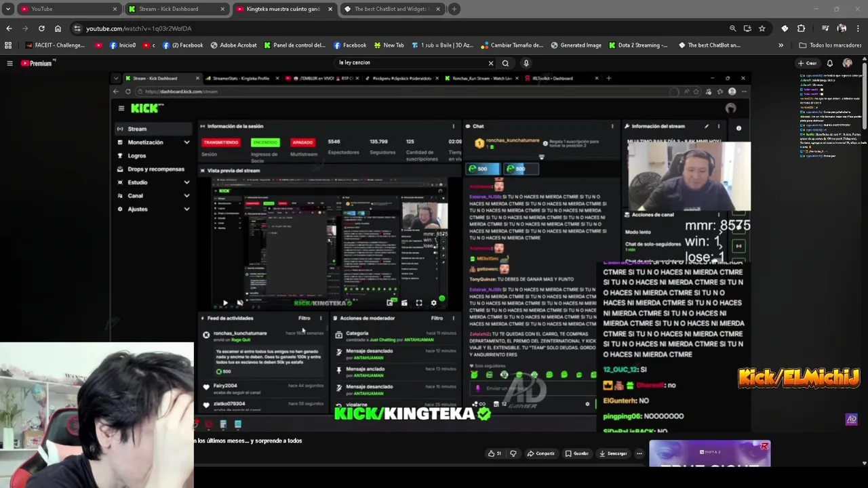Dislike the video with thumbs down

click(513, 453)
